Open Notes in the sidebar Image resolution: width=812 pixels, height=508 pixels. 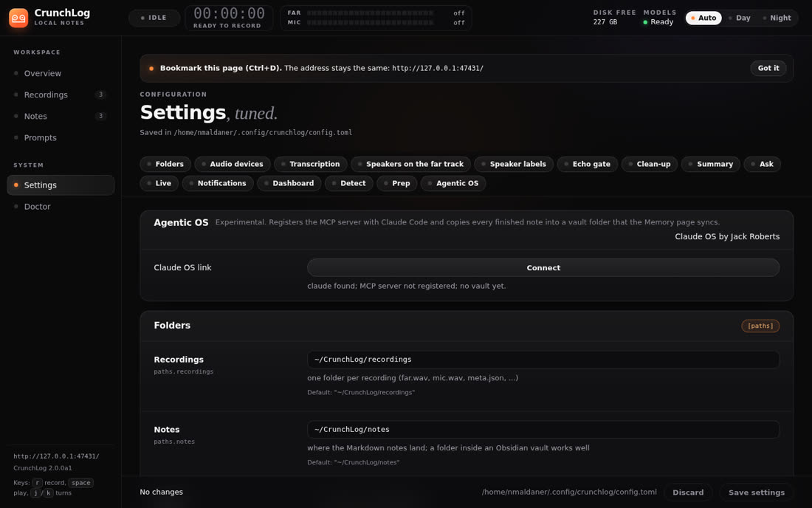pyautogui.click(x=61, y=117)
